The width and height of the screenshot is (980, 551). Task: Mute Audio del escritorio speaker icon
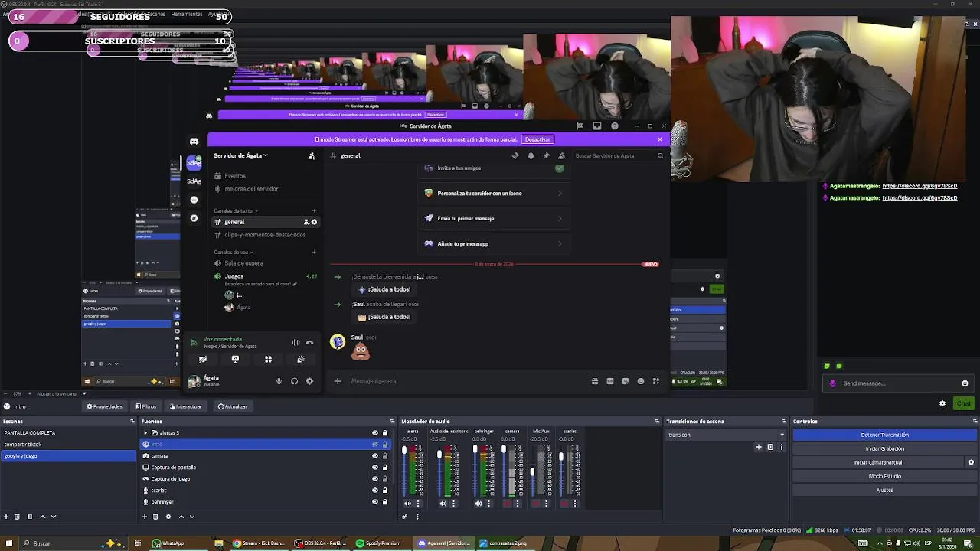tap(443, 504)
